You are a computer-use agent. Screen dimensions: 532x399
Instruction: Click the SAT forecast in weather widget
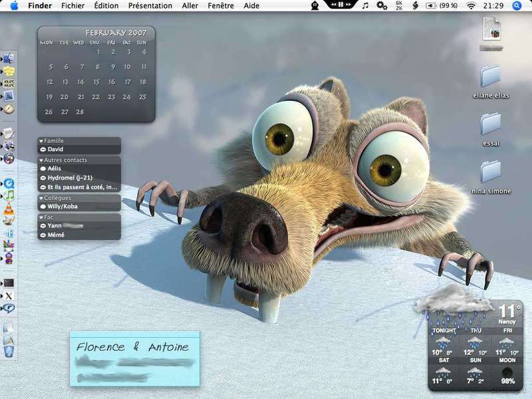point(444,371)
